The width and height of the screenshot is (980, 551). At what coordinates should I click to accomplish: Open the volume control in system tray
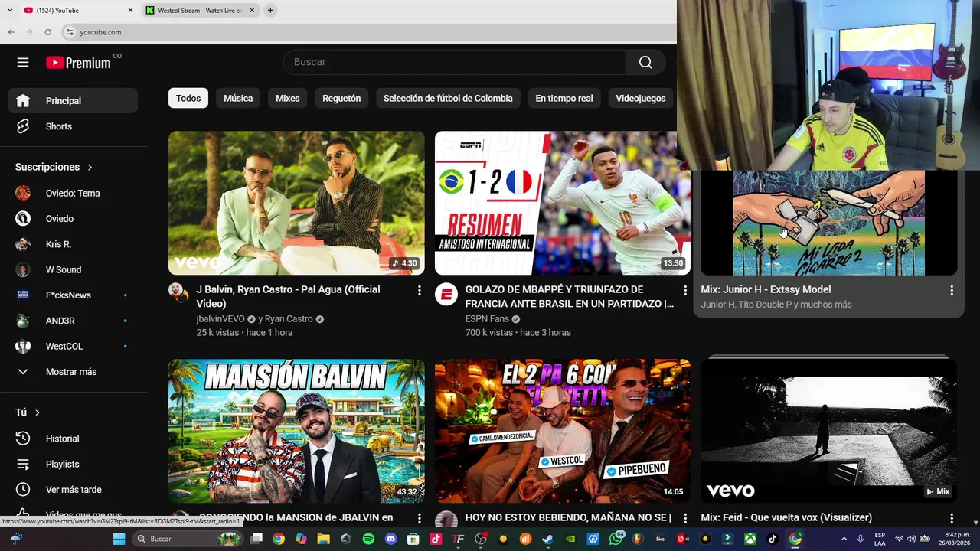click(x=912, y=539)
